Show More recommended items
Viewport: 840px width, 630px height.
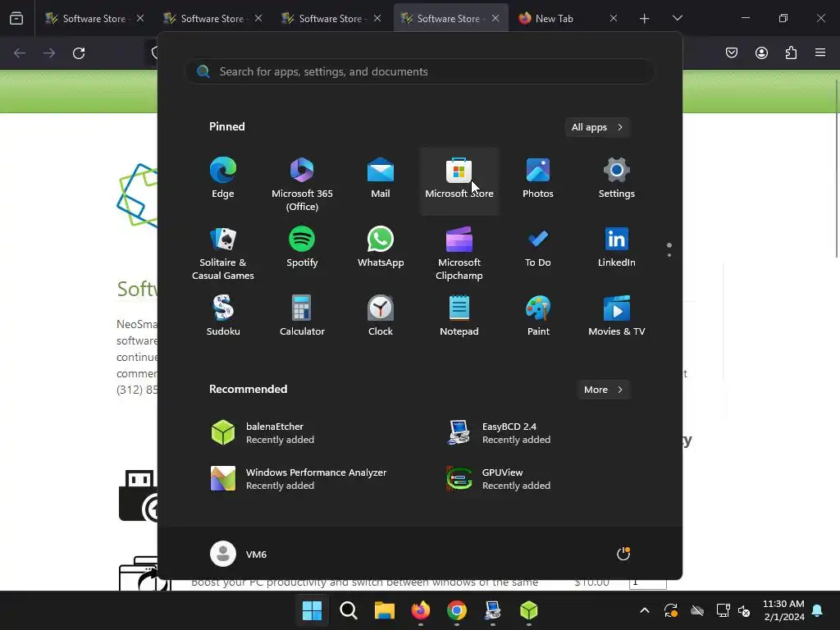603,390
